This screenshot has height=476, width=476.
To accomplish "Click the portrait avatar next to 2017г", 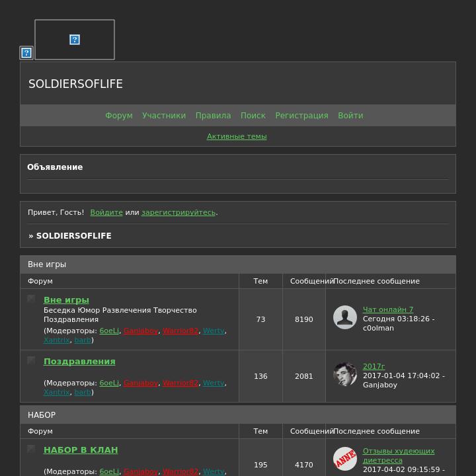I will pyautogui.click(x=345, y=374).
